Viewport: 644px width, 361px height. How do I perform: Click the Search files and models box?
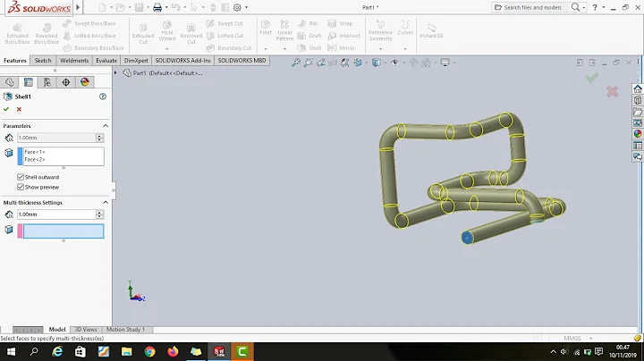point(531,7)
